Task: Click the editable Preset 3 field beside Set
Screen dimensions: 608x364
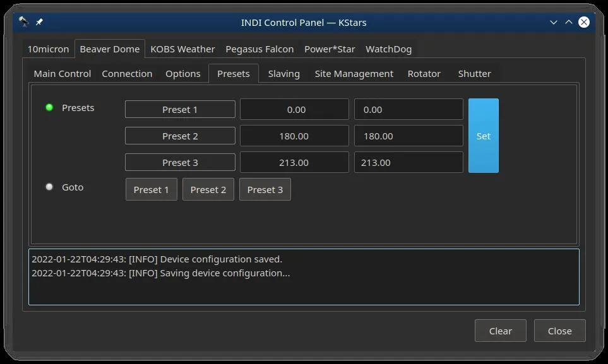Action: coord(408,162)
